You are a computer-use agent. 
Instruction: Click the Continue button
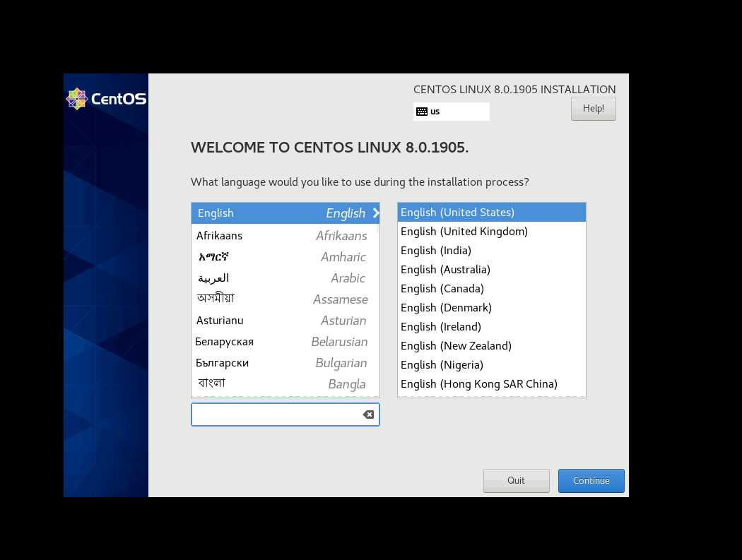click(591, 480)
